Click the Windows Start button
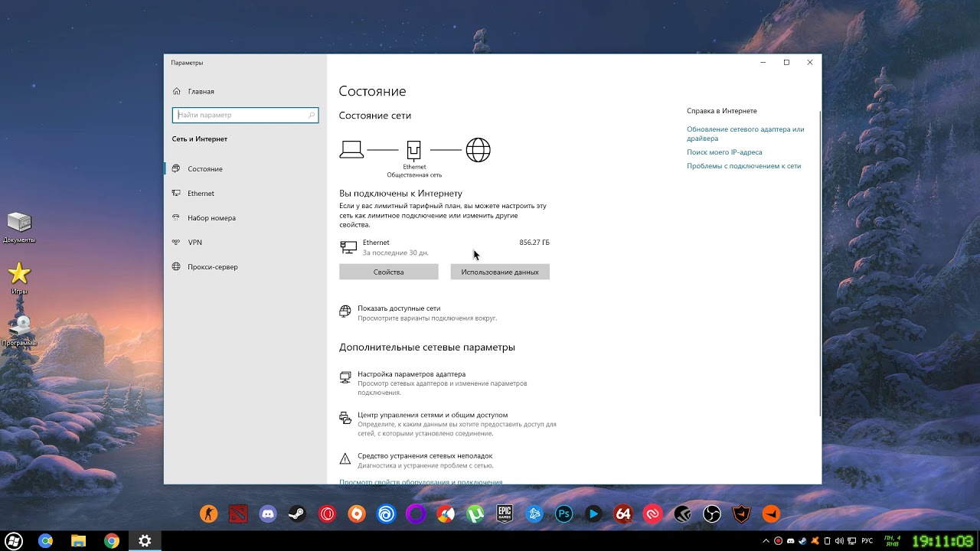The height and width of the screenshot is (551, 980). [x=14, y=541]
